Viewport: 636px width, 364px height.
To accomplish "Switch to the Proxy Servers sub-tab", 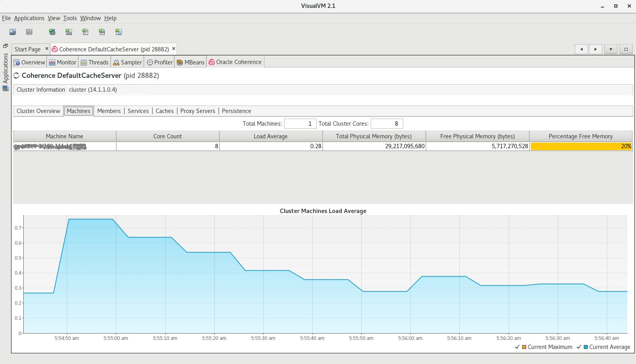I will click(198, 111).
